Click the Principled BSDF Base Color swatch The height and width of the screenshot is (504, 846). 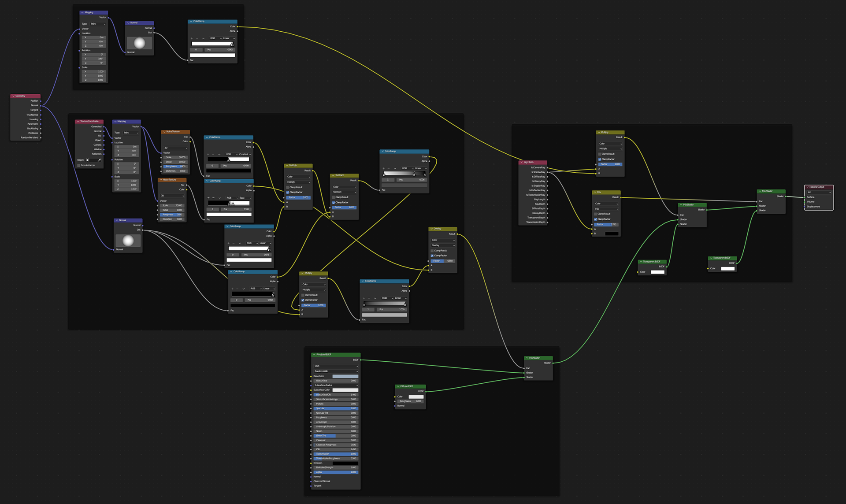[x=345, y=376]
